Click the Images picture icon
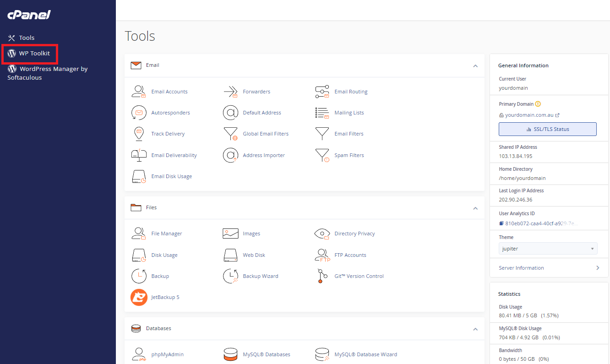 pyautogui.click(x=230, y=234)
